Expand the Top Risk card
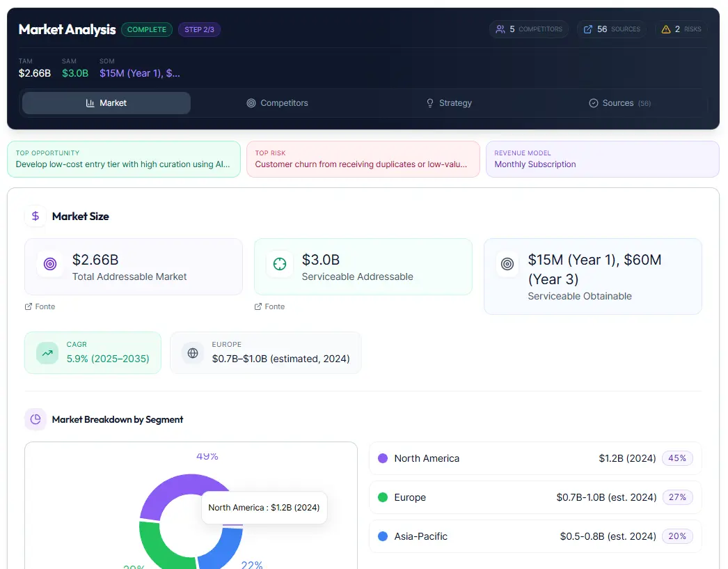Screen dimensions: 728x569 (363, 159)
